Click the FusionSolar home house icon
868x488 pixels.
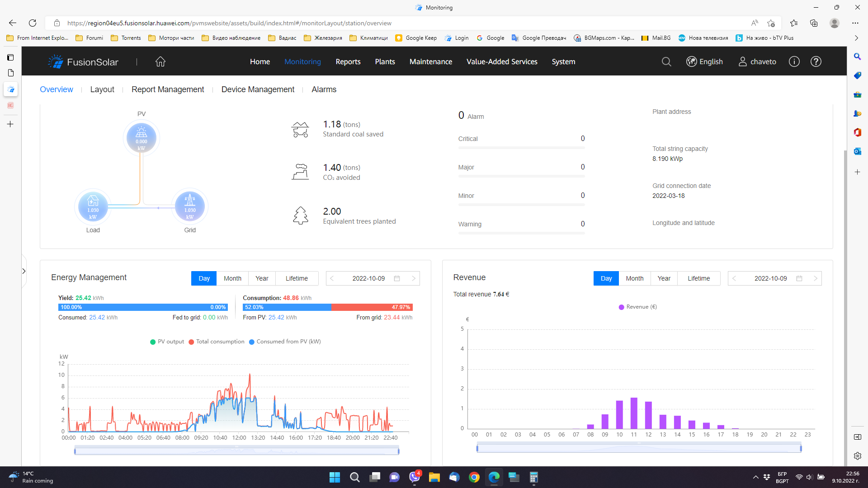(160, 61)
